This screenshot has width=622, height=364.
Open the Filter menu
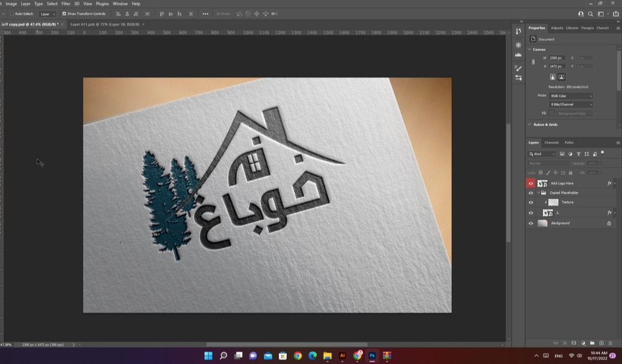coord(65,4)
